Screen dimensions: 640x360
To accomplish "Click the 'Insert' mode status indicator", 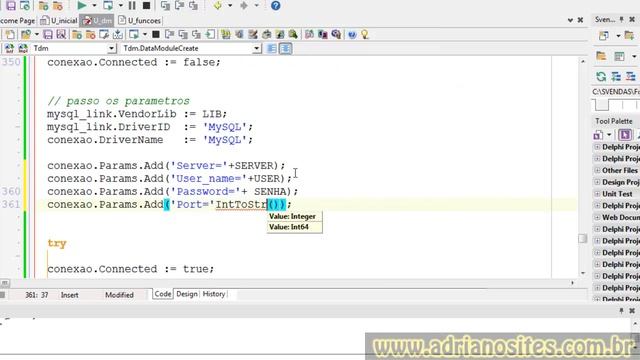I will [x=69, y=295].
